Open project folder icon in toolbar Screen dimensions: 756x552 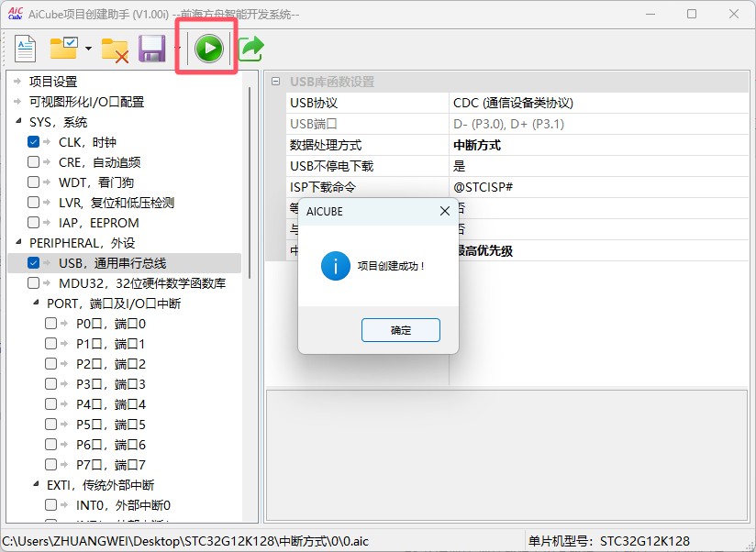63,49
